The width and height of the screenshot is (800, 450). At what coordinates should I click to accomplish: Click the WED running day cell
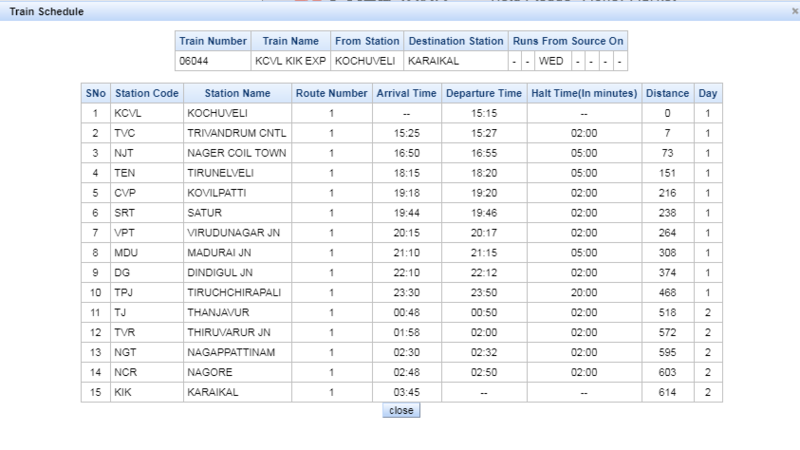(551, 60)
